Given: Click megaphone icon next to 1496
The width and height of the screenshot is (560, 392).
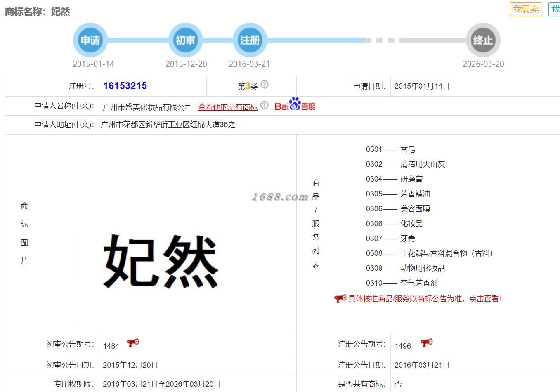Looking at the screenshot, I should click(427, 343).
